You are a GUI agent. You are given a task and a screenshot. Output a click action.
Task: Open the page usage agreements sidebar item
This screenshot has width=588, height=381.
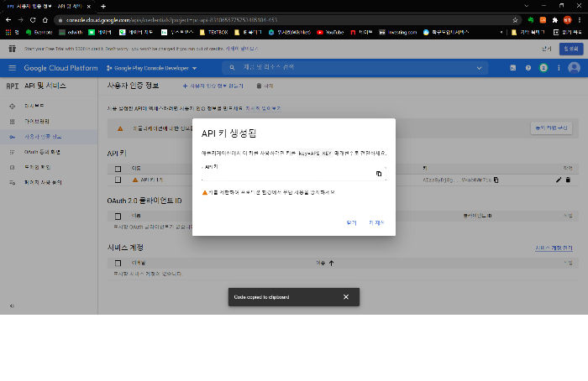49,183
